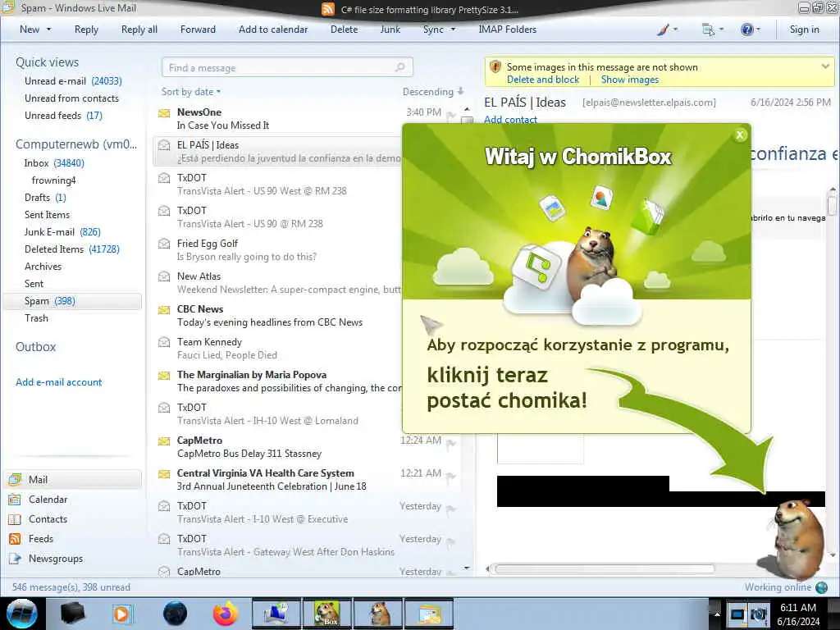
Task: Click the search magnifier in Find a message
Action: tap(399, 67)
